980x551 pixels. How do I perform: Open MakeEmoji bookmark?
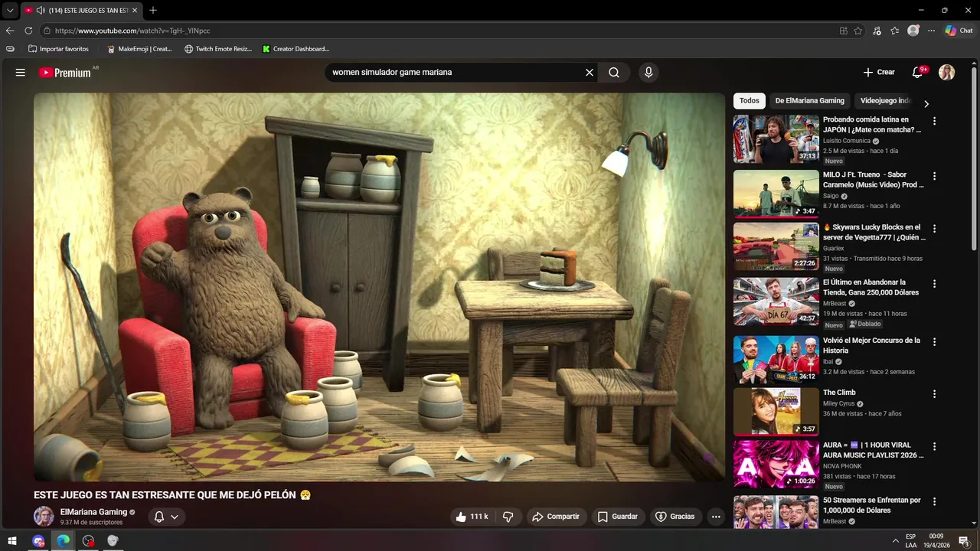139,49
